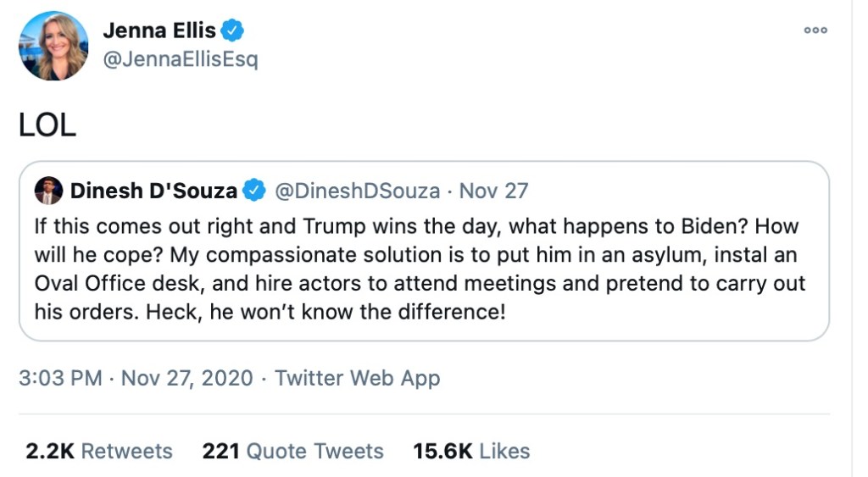This screenshot has height=477, width=868.
Task: View the 15.6K Likes list
Action: (471, 451)
